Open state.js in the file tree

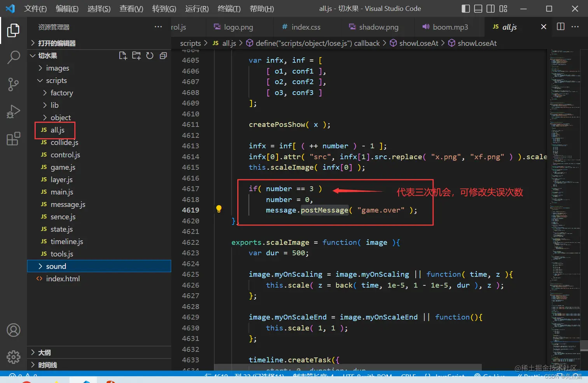click(x=99, y=229)
